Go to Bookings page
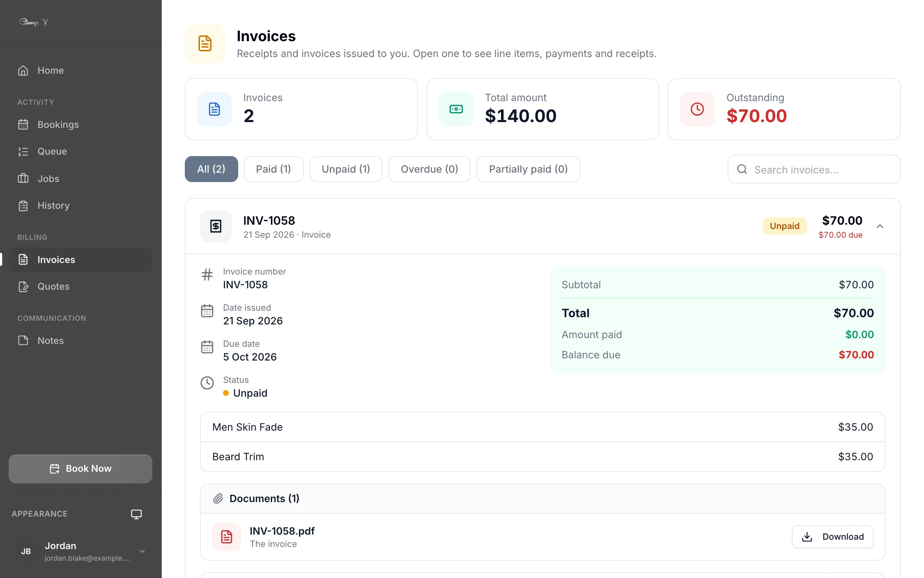The height and width of the screenshot is (578, 924). coord(80,125)
